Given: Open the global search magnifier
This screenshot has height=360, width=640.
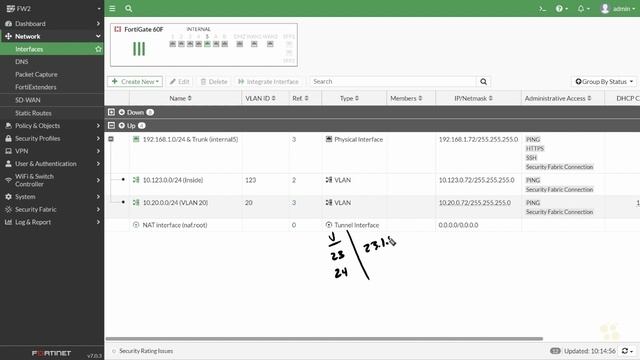Looking at the screenshot, I should pos(129,8).
